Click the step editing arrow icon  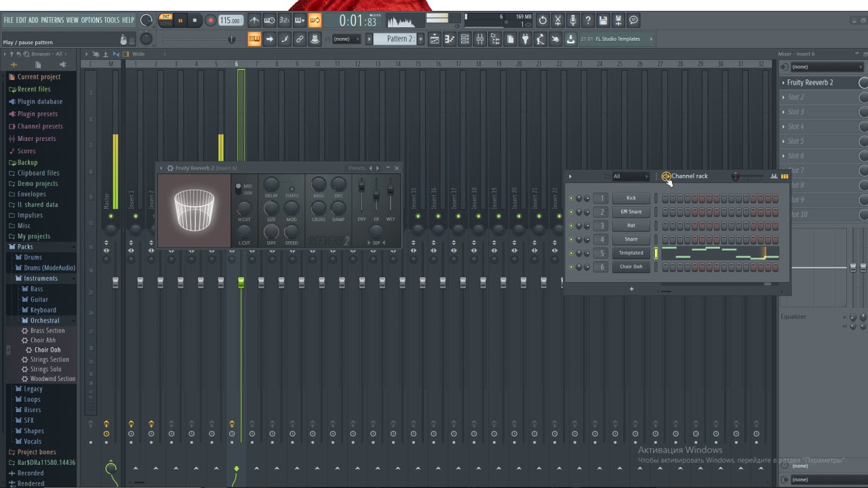[x=269, y=39]
